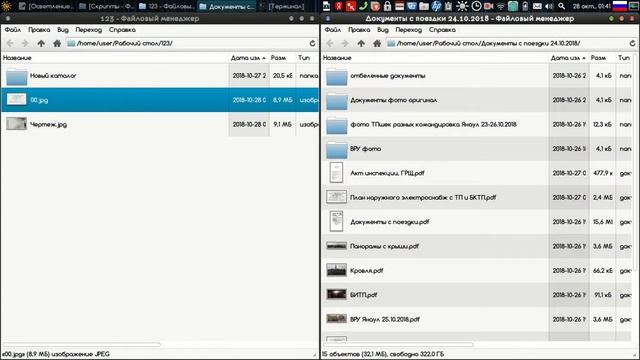Viewport: 640px width, 360px height.
Task: Sort Документы window by Разм column header
Action: pos(602,58)
